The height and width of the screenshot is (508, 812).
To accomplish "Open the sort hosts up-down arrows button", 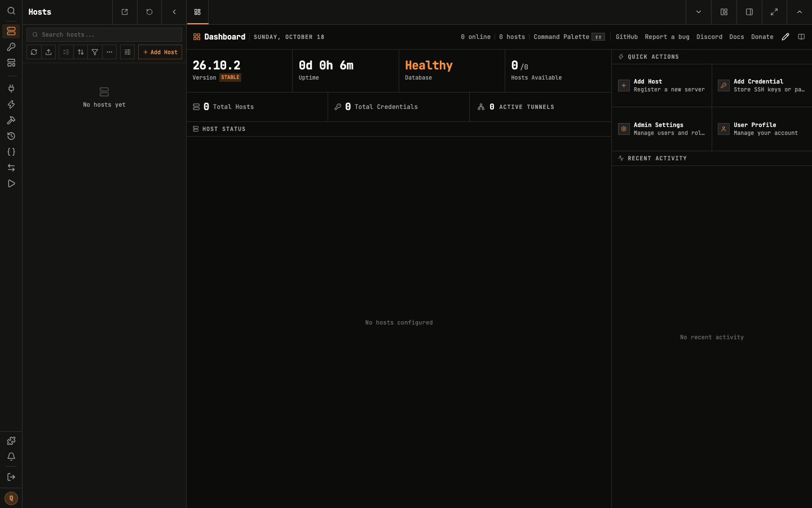I will [x=81, y=52].
